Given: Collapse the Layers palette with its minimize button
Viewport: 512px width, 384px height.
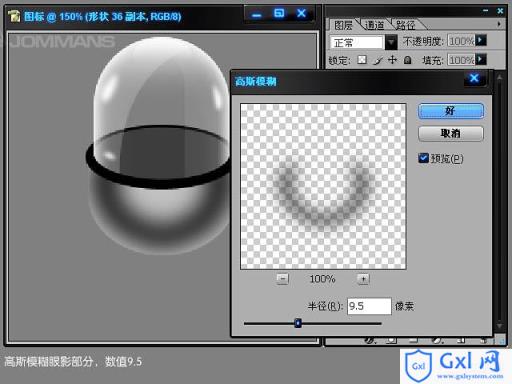Looking at the screenshot, I should [485, 11].
